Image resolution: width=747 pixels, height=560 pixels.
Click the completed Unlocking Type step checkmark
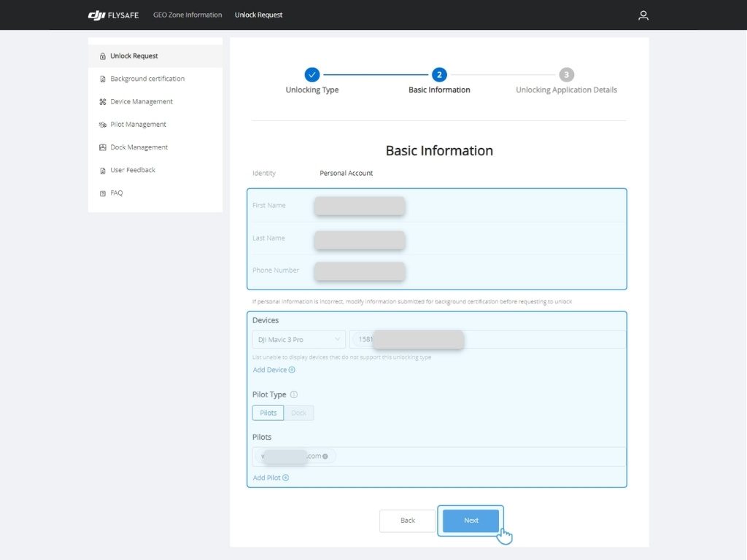coord(312,74)
